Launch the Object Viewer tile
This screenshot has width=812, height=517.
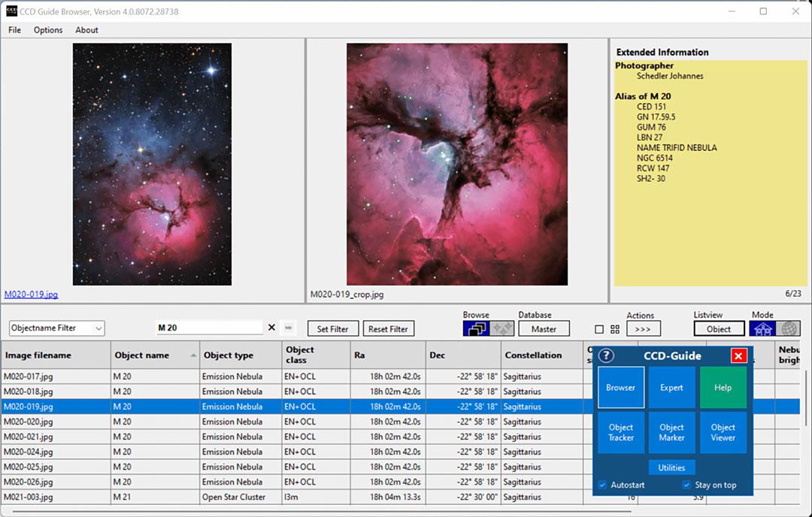(x=723, y=432)
